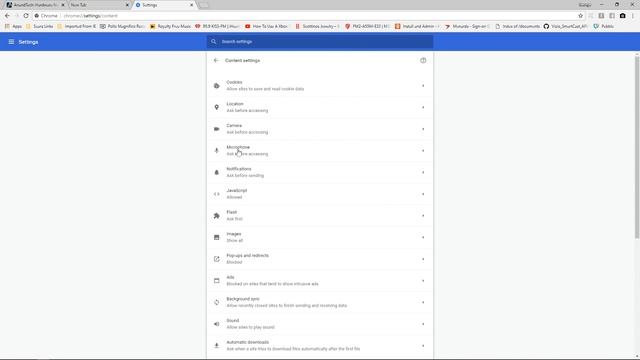Go back from Content settings
The width and height of the screenshot is (640, 360).
216,60
